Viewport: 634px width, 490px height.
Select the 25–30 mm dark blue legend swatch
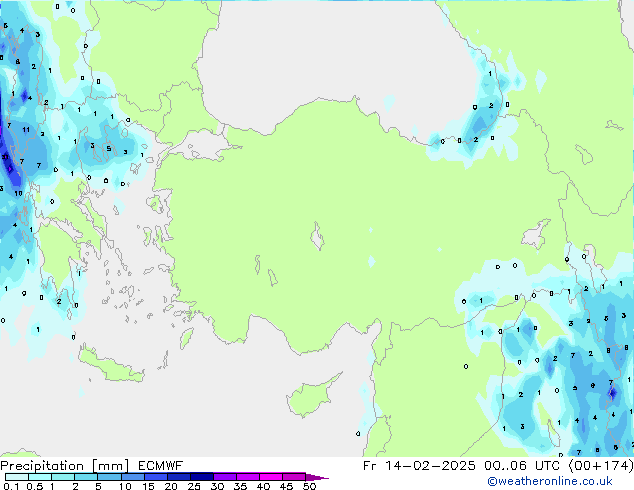(x=202, y=477)
